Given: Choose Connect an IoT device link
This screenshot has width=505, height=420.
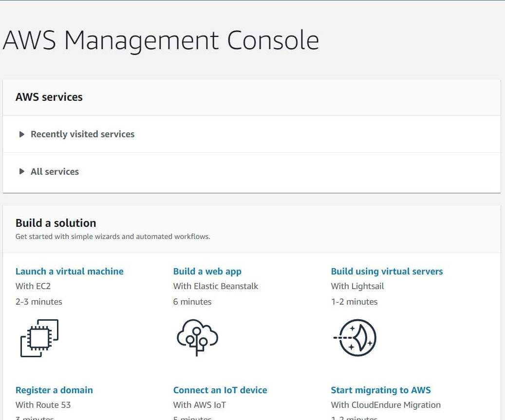Looking at the screenshot, I should 220,390.
